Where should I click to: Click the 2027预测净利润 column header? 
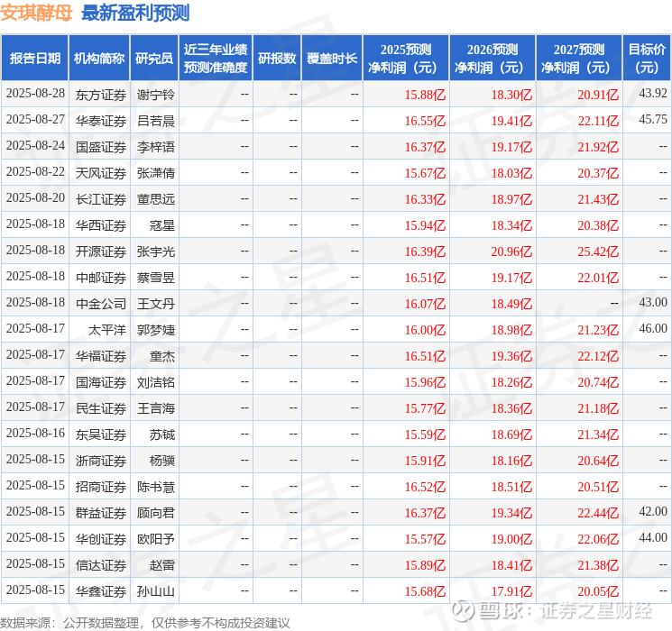[578, 59]
